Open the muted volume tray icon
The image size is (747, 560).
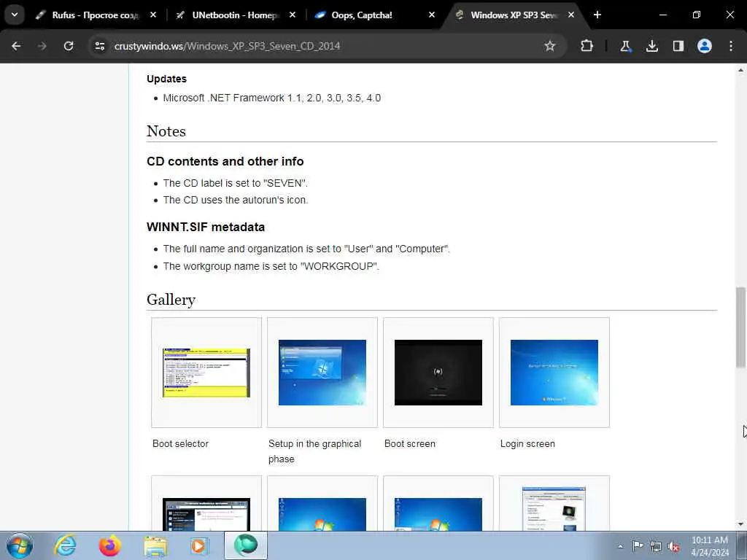tap(673, 546)
